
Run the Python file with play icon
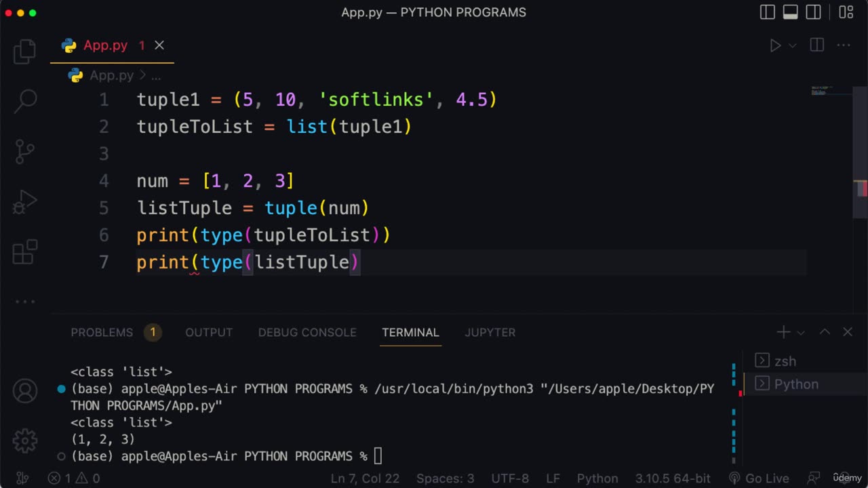(x=775, y=45)
